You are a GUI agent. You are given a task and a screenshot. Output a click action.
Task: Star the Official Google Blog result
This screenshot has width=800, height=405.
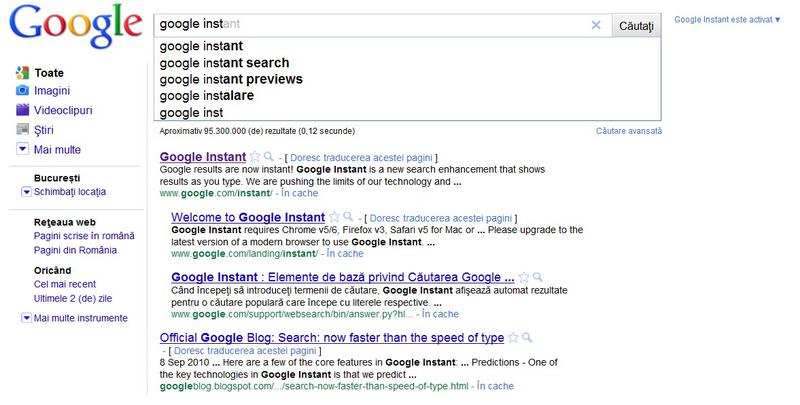pyautogui.click(x=512, y=337)
